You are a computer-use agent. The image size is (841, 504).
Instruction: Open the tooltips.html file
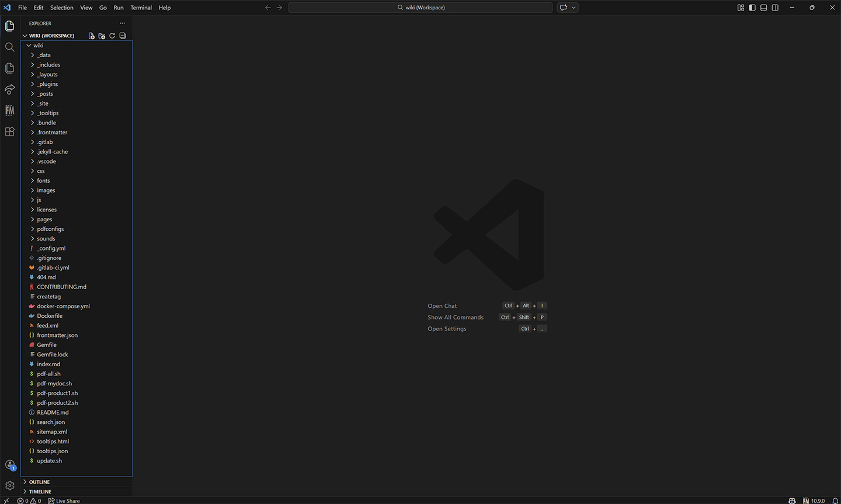coord(77,442)
